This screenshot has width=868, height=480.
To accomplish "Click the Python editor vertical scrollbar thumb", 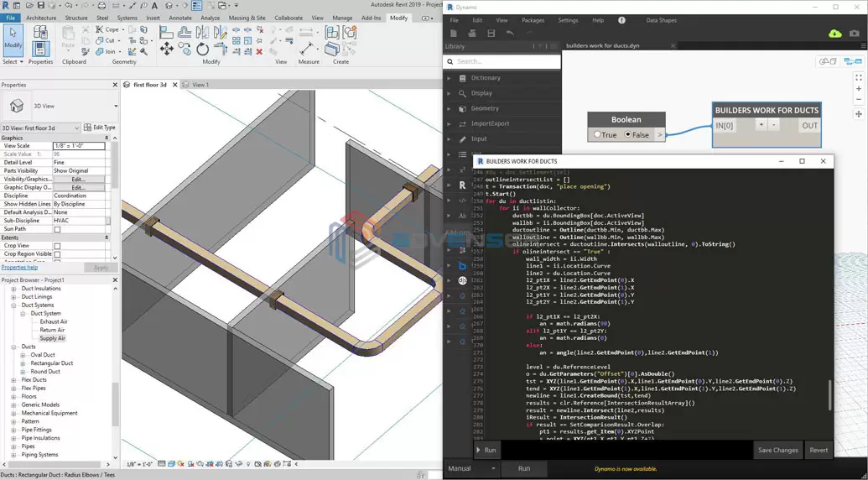I will pyautogui.click(x=829, y=394).
